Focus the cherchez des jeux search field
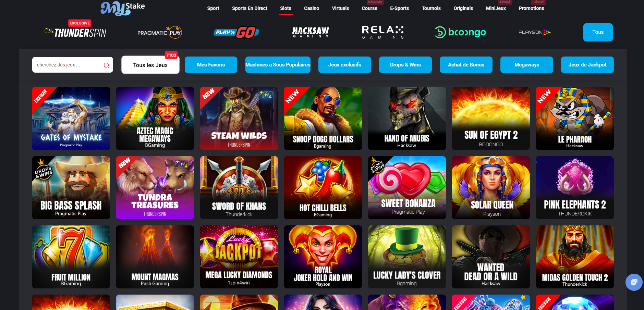 [x=72, y=65]
